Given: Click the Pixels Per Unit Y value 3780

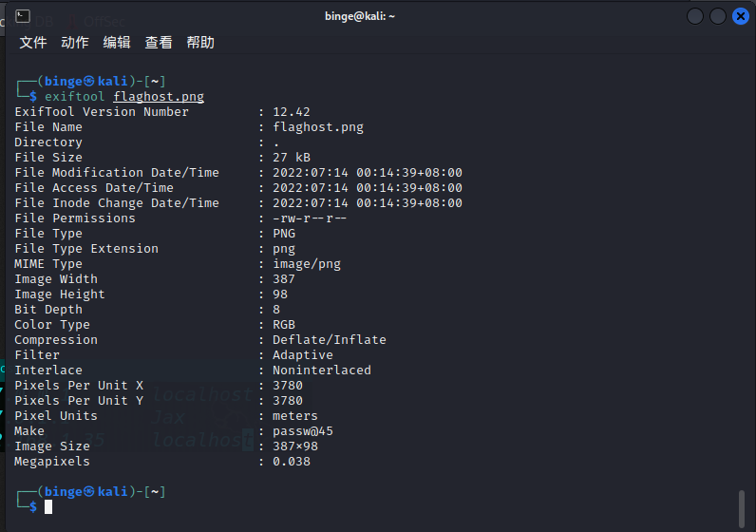Looking at the screenshot, I should (x=288, y=401).
